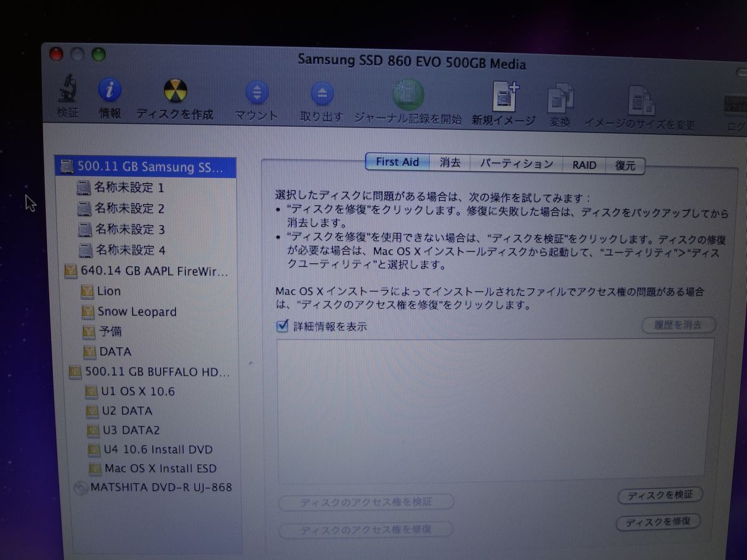Uncheck the 詳細情報を表示 checkbox

(283, 325)
